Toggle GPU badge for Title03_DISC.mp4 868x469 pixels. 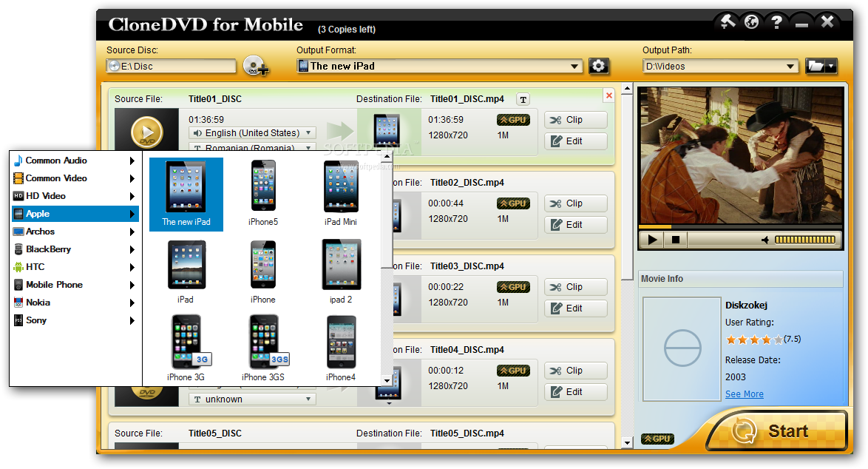513,287
